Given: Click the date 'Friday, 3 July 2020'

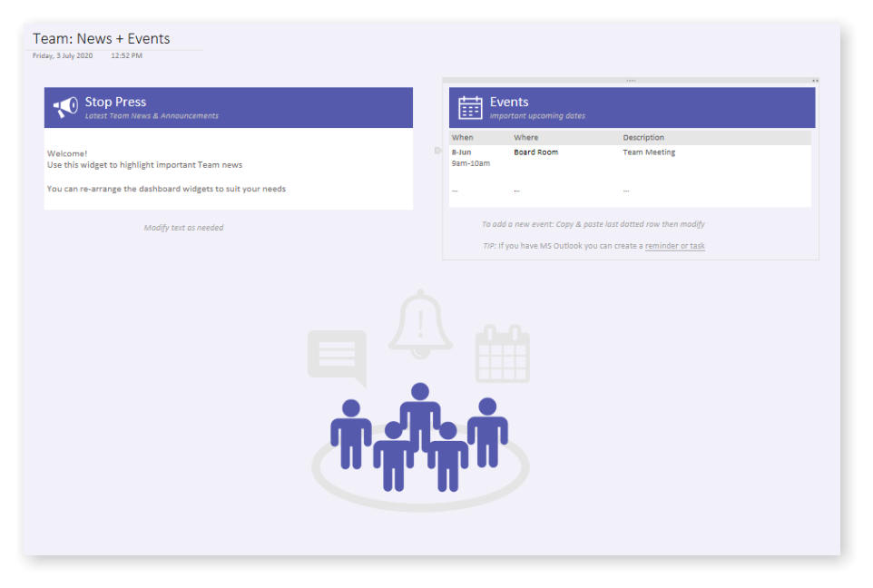Looking at the screenshot, I should click(63, 55).
